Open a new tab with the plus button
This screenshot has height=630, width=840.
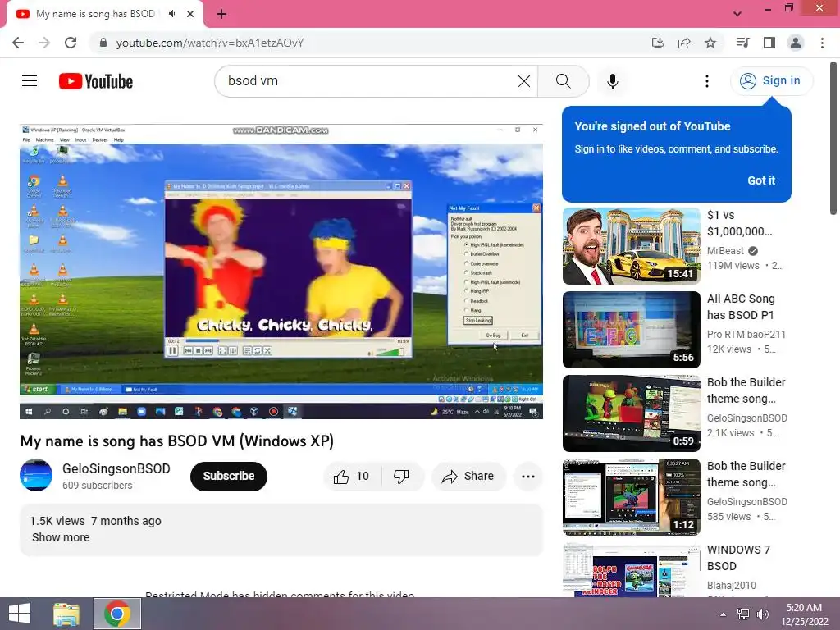coord(221,14)
